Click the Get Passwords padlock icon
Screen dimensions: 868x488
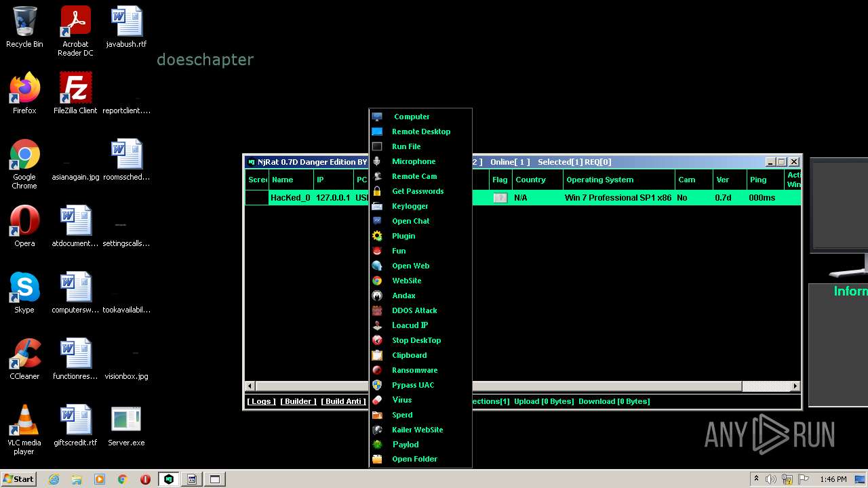[x=377, y=191]
